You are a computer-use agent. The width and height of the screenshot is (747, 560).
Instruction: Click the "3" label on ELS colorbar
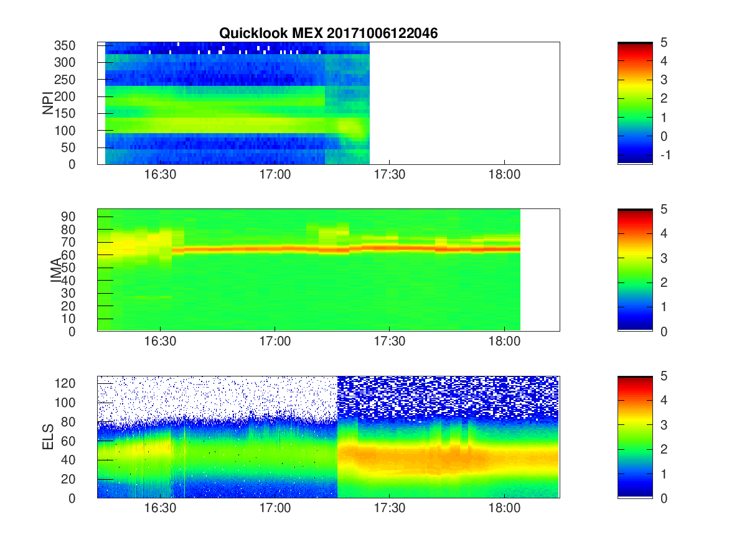pos(664,425)
